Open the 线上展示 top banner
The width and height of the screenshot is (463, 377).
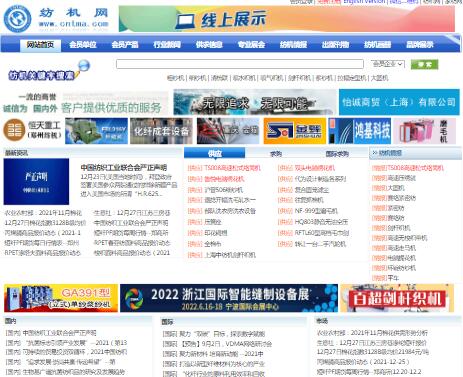[x=287, y=19]
